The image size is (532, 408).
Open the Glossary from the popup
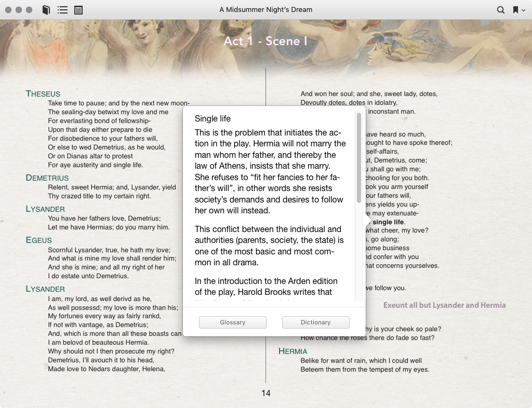click(232, 322)
